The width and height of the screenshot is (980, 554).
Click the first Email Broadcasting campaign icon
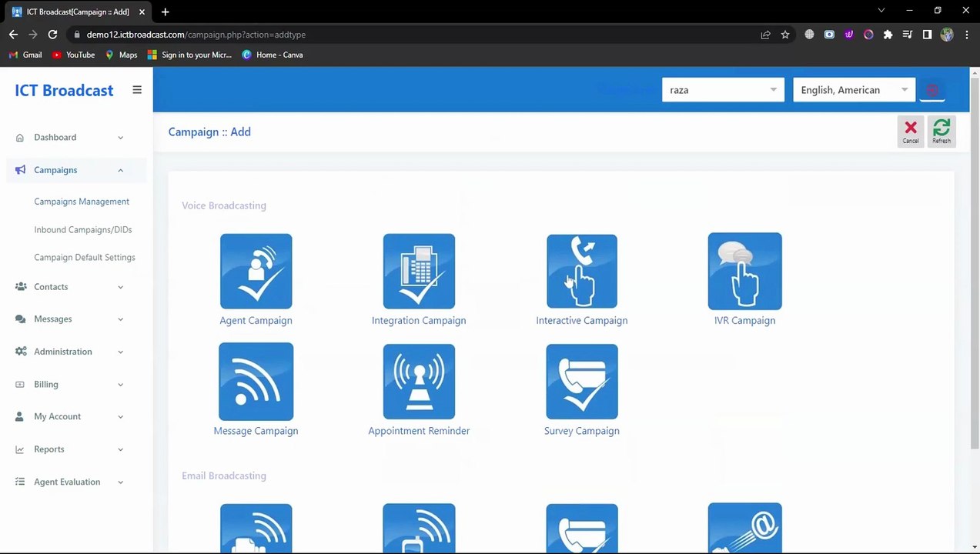[256, 529]
